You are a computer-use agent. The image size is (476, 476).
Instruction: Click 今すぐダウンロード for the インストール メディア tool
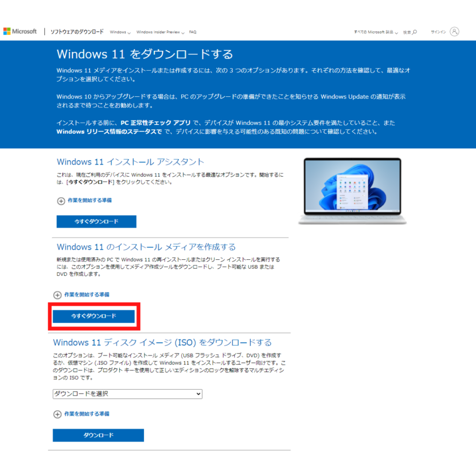tap(93, 316)
